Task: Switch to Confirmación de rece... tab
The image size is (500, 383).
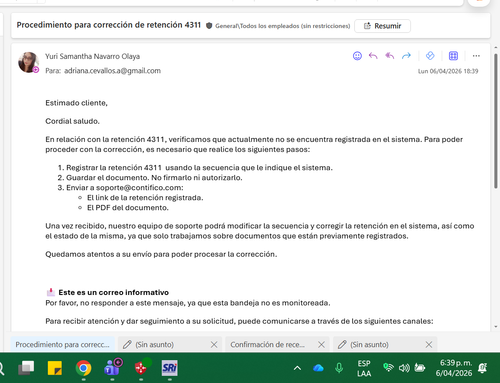Action: pyautogui.click(x=267, y=345)
